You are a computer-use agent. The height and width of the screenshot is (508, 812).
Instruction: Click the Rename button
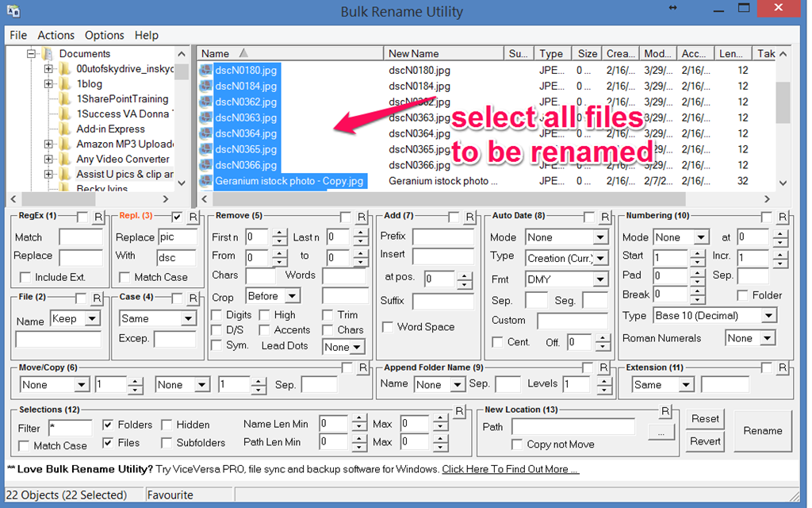pyautogui.click(x=762, y=430)
